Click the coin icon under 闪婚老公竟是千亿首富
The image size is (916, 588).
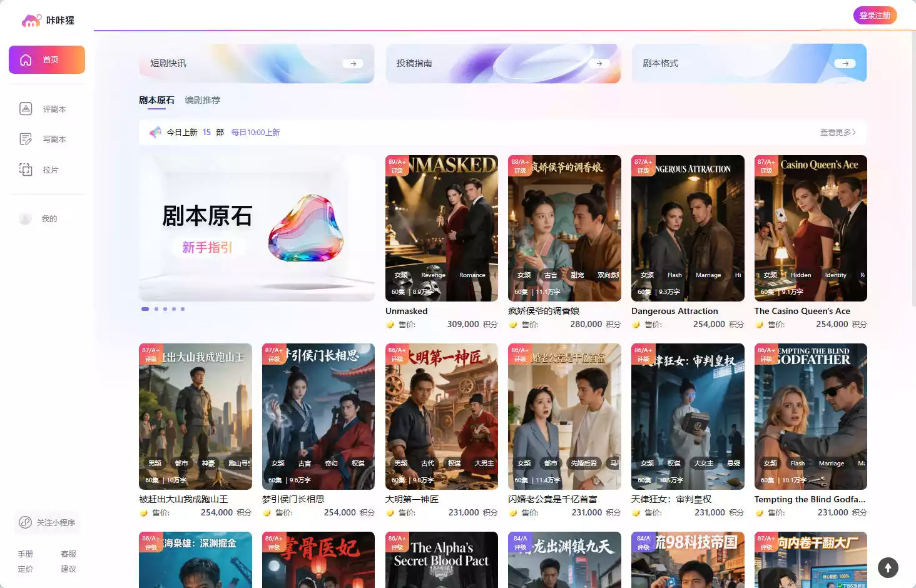pos(514,513)
